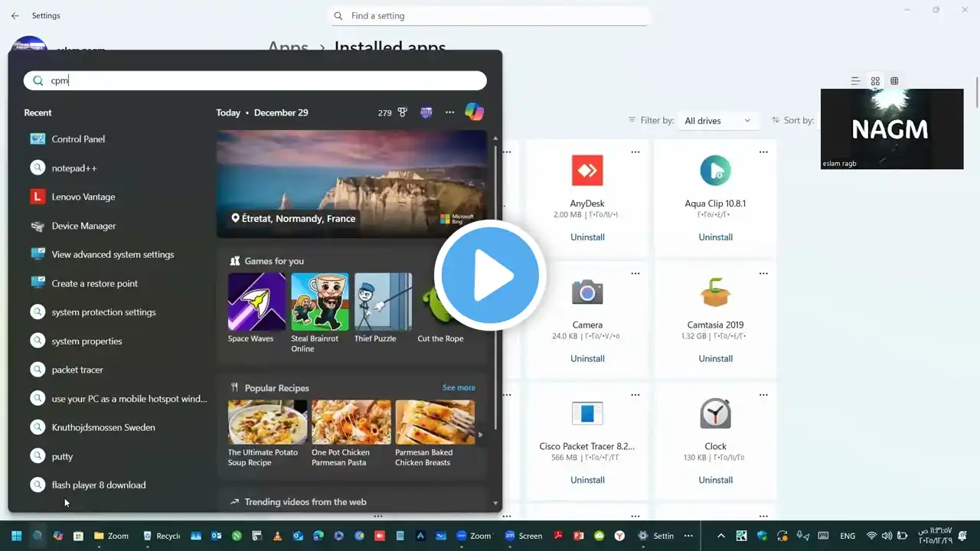Select the Camtasia 2019 app icon
This screenshot has height=551, width=980.
coord(716,292)
